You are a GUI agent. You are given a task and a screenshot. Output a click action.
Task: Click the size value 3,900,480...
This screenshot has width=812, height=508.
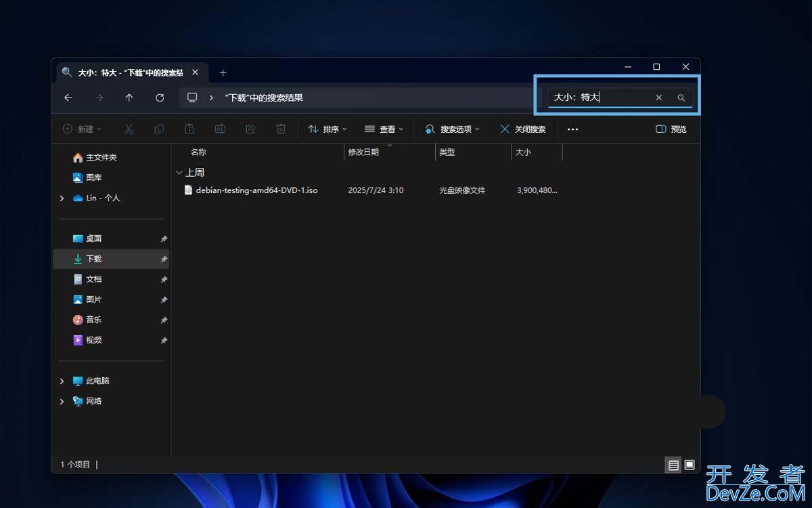(x=537, y=190)
